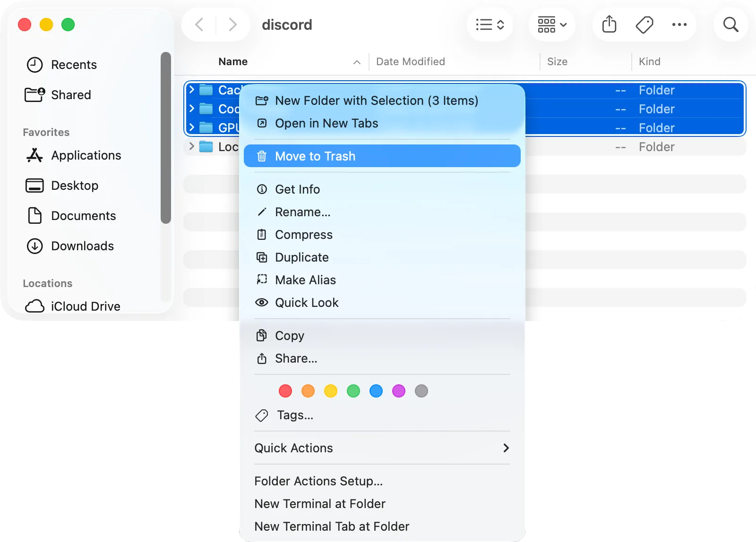Go forward with the right arrow
Screen dimensions: 756x542
click(232, 25)
